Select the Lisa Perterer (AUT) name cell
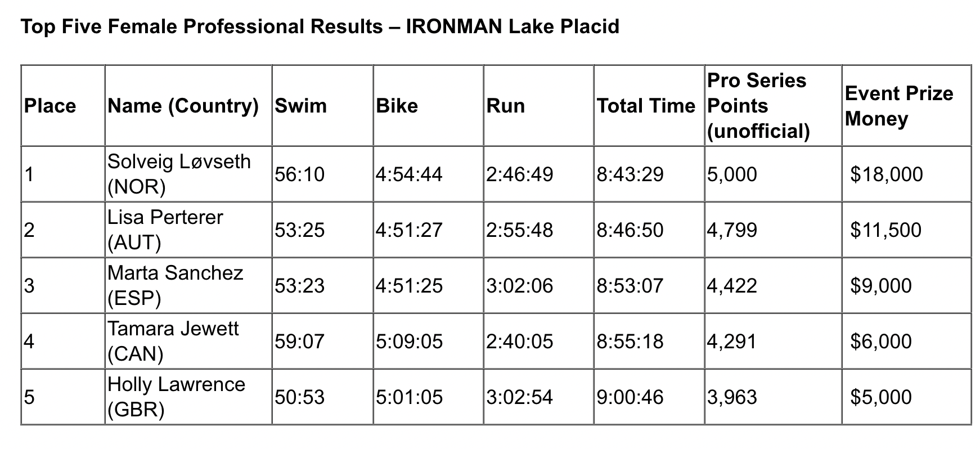The height and width of the screenshot is (449, 980). pyautogui.click(x=188, y=230)
